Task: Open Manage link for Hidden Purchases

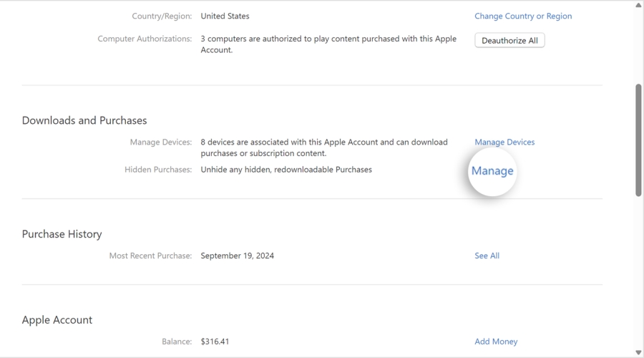Action: [492, 170]
